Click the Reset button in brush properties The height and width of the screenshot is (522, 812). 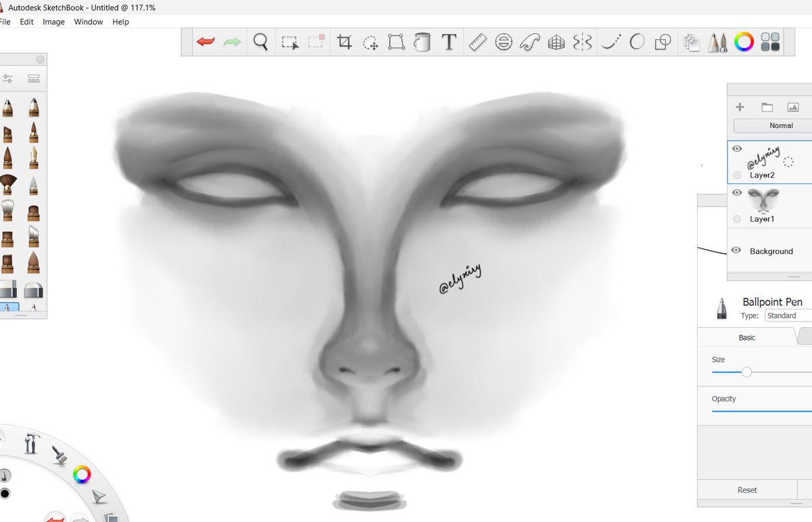point(747,490)
